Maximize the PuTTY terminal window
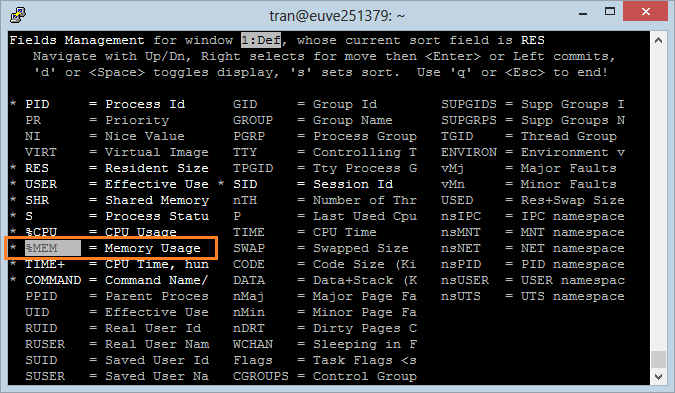 [610, 12]
